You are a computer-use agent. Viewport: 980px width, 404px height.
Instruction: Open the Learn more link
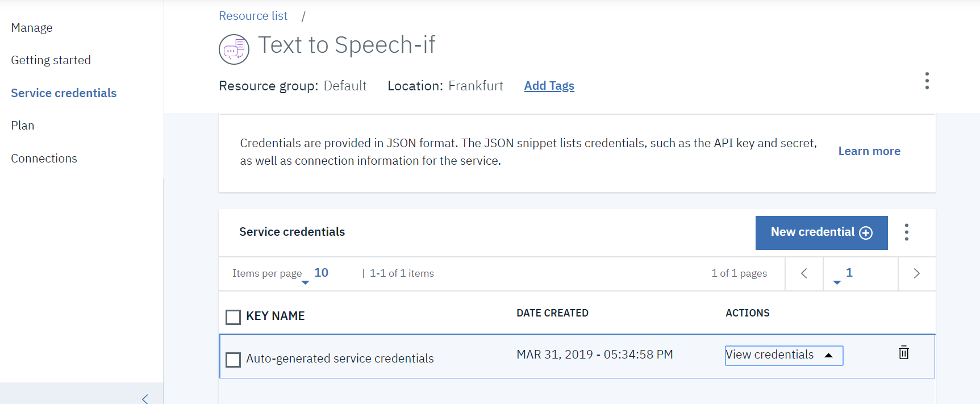[869, 151]
